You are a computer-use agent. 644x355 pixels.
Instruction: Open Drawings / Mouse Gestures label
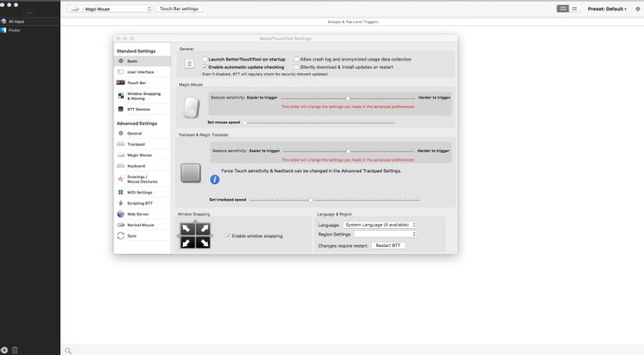coord(142,179)
